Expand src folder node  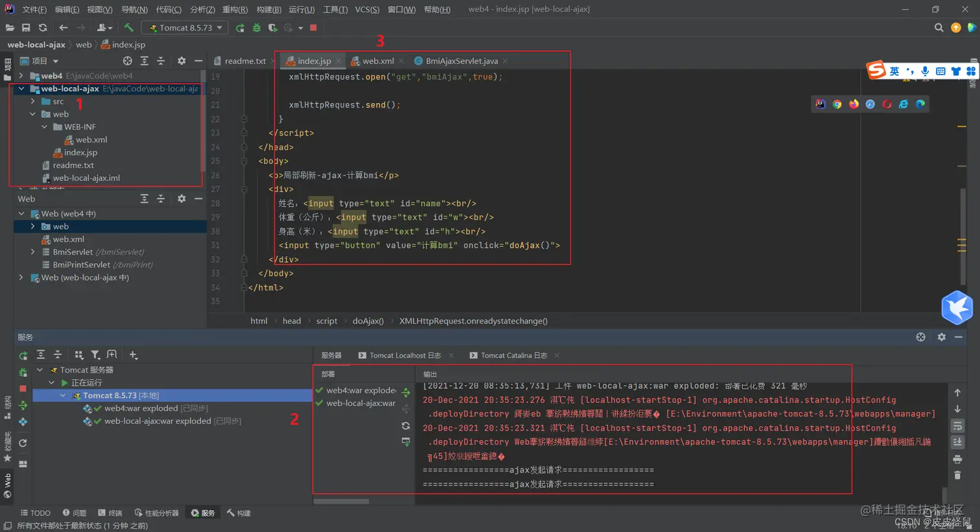pos(33,102)
